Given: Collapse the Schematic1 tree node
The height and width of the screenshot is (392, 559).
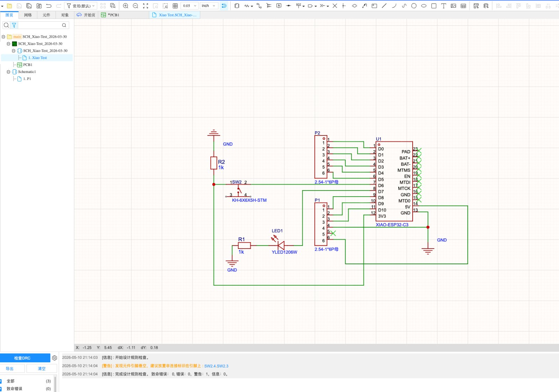Looking at the screenshot, I should tap(8, 72).
